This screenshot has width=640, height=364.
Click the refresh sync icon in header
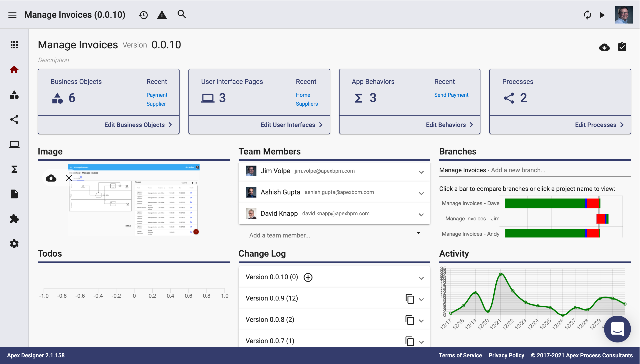pyautogui.click(x=587, y=15)
